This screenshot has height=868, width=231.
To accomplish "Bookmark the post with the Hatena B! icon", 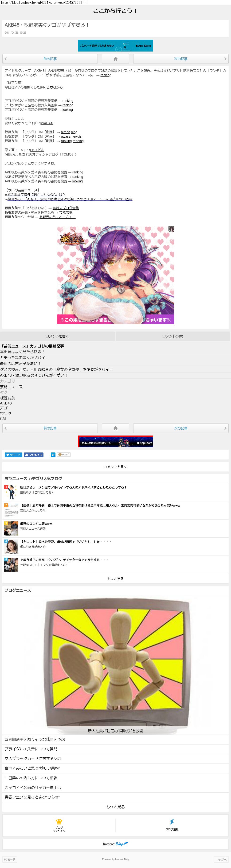I will tap(53, 455).
